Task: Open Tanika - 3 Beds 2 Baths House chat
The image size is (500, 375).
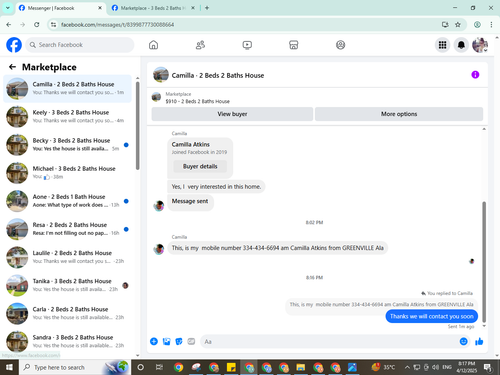Action: pos(68,285)
